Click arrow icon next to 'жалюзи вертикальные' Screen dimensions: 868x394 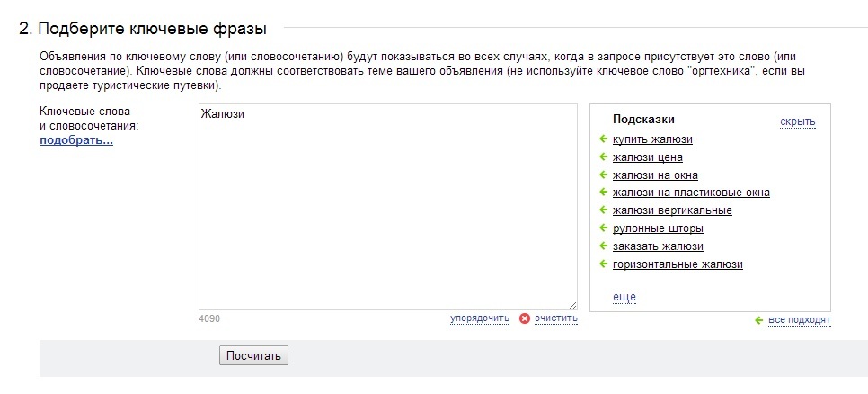[x=604, y=210]
